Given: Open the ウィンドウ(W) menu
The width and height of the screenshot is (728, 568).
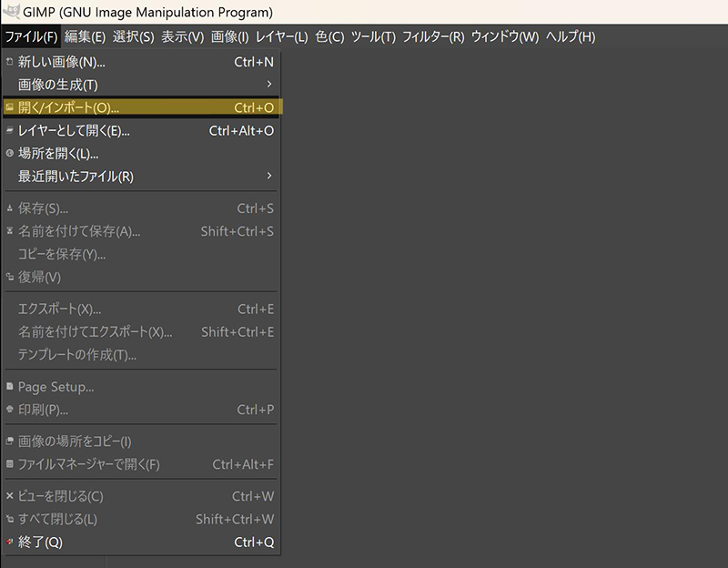Looking at the screenshot, I should coord(505,36).
